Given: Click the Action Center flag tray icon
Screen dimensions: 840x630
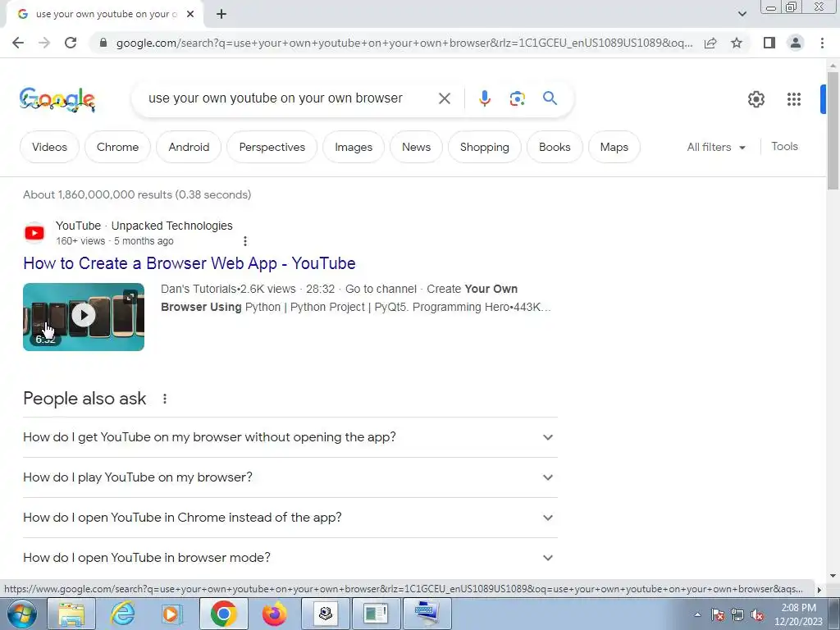Looking at the screenshot, I should point(717,615).
